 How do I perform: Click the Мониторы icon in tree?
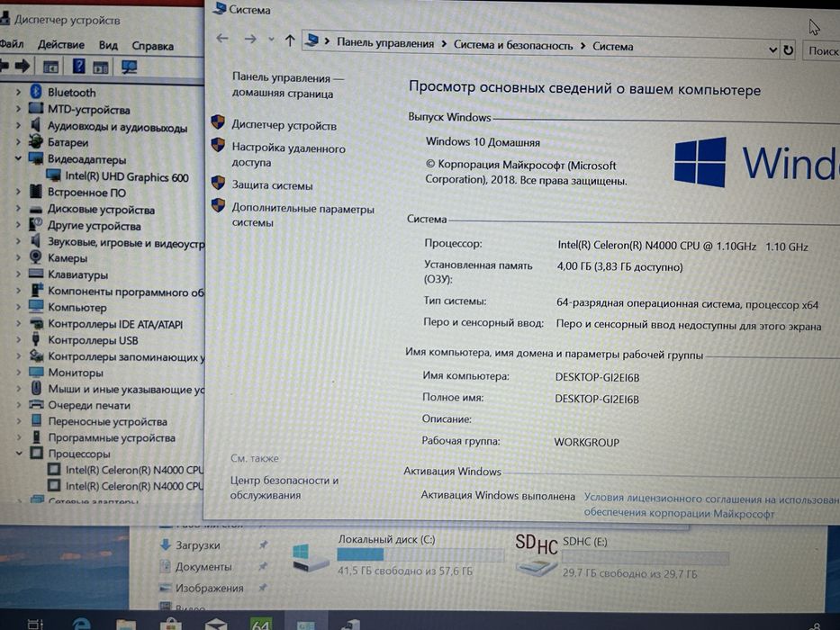tap(36, 372)
